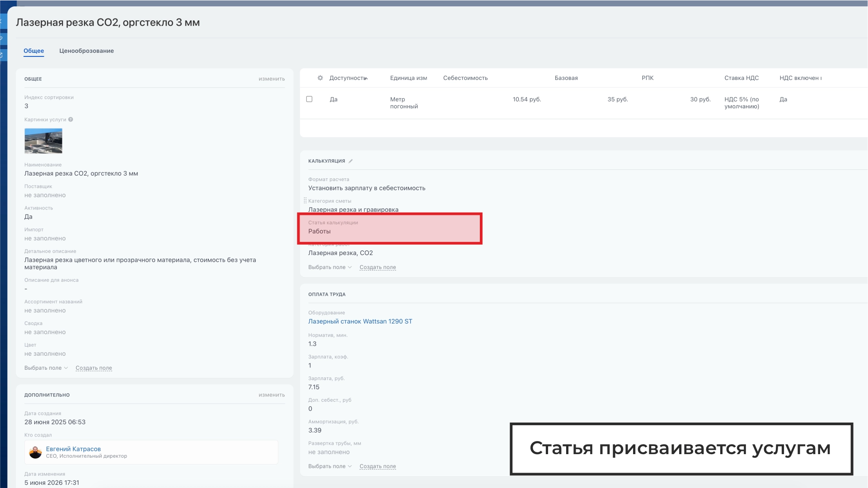The image size is (868, 488).
Task: Show help tooltip for Картинки услуги
Action: (70, 120)
